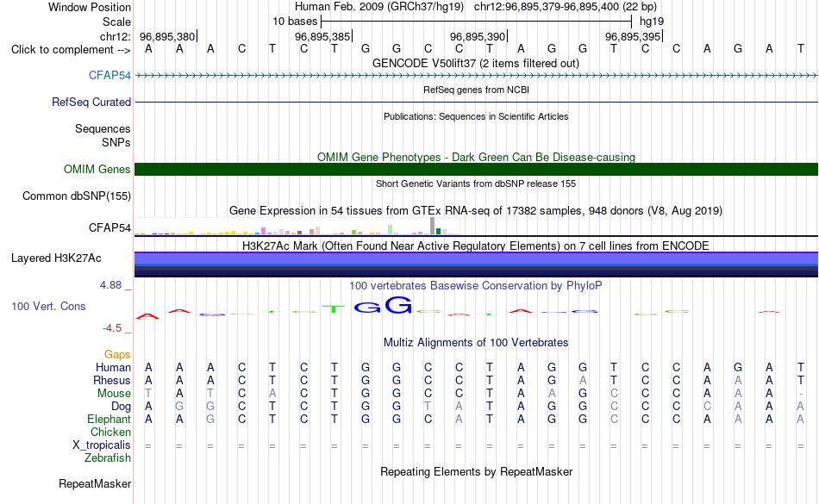Open the 100 Vert. Cons label
The image size is (819, 504).
click(x=48, y=306)
